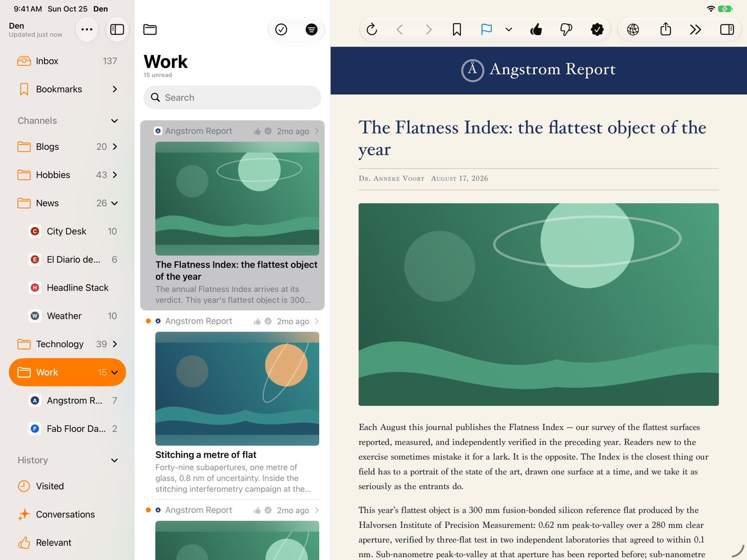Viewport: 747px width, 560px height.
Task: Click the Relevant thumbs-up icon
Action: pos(24,543)
